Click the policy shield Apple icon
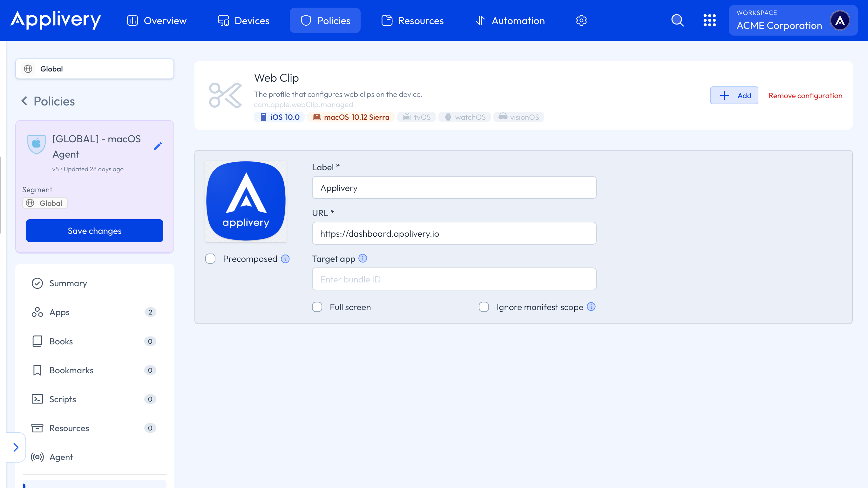The image size is (868, 488). coord(37,144)
